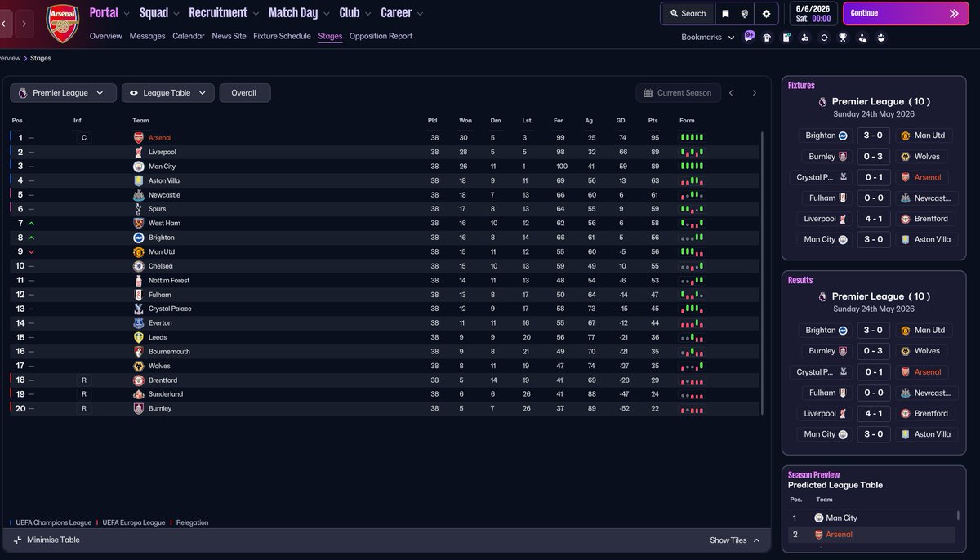Sort table by GD column header
Image resolution: width=980 pixels, height=560 pixels.
tap(621, 121)
